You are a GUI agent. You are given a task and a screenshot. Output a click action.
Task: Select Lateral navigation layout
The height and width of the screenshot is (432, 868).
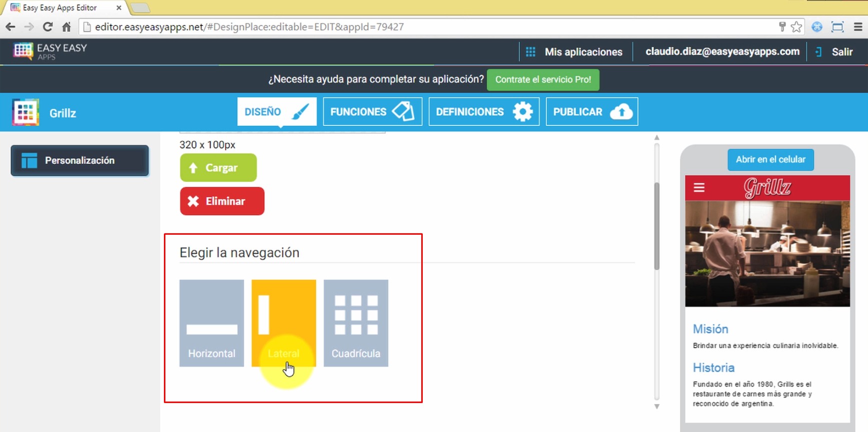point(283,323)
